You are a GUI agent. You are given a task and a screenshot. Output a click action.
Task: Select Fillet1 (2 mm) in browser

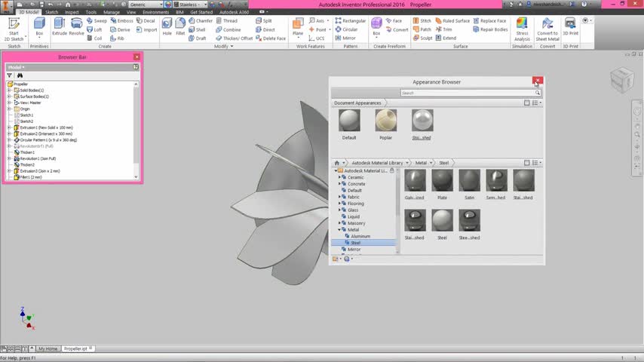pyautogui.click(x=31, y=177)
